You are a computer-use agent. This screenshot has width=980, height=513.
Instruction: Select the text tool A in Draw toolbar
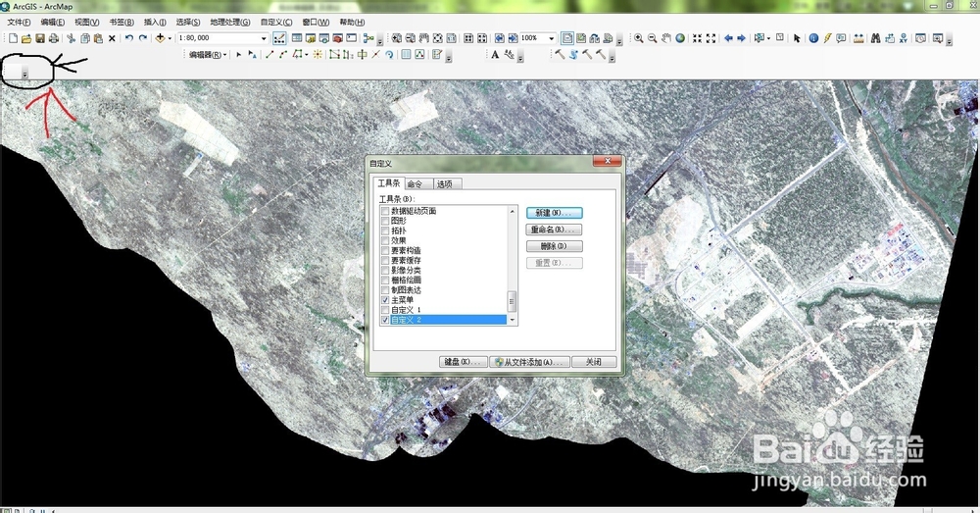(x=495, y=54)
